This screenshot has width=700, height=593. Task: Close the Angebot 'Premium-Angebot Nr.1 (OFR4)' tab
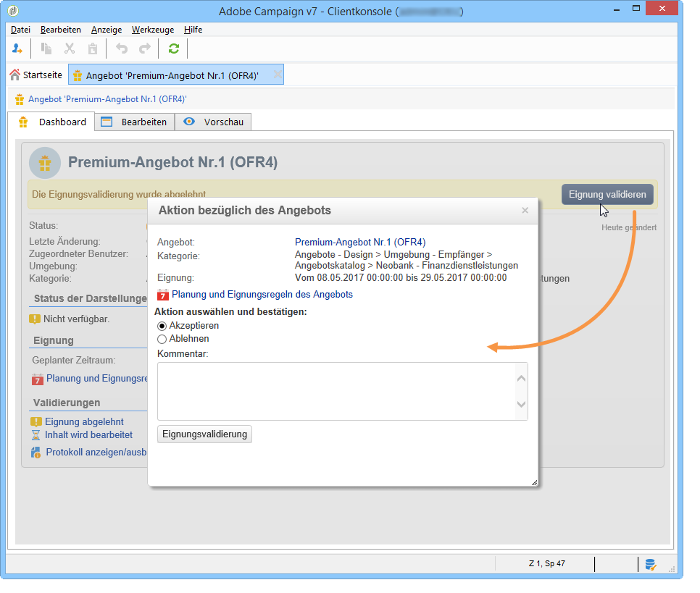click(x=278, y=75)
